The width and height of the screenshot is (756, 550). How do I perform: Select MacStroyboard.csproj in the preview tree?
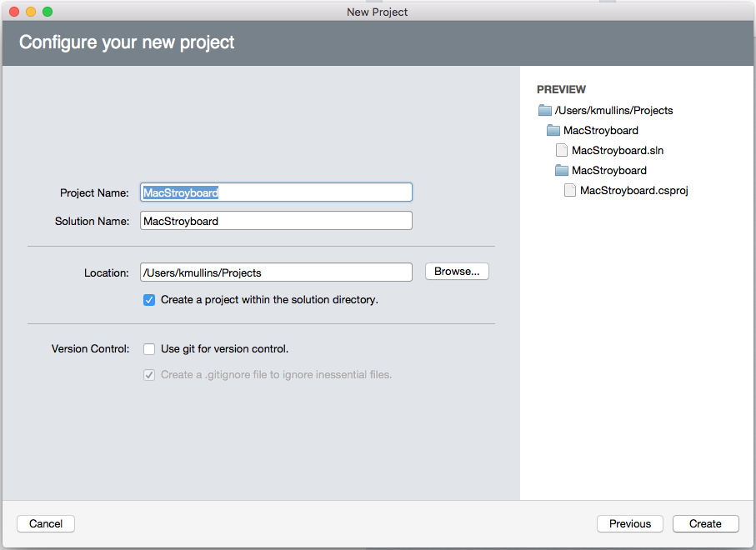point(633,190)
